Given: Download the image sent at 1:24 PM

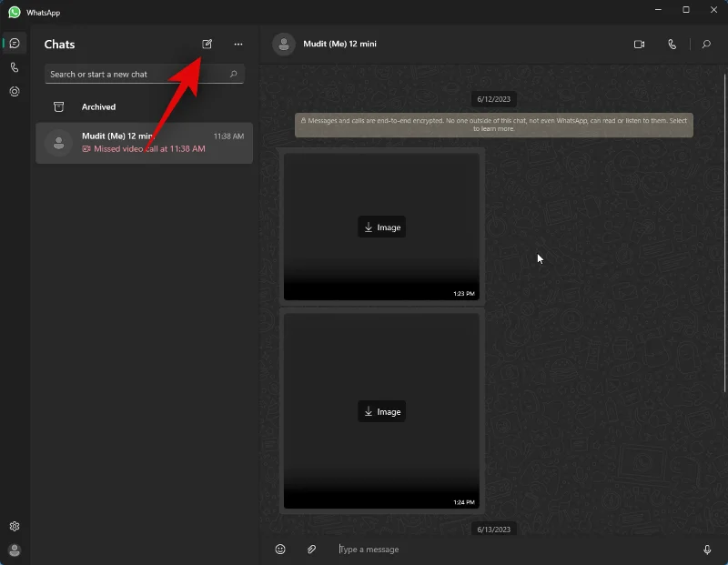Looking at the screenshot, I should [381, 411].
